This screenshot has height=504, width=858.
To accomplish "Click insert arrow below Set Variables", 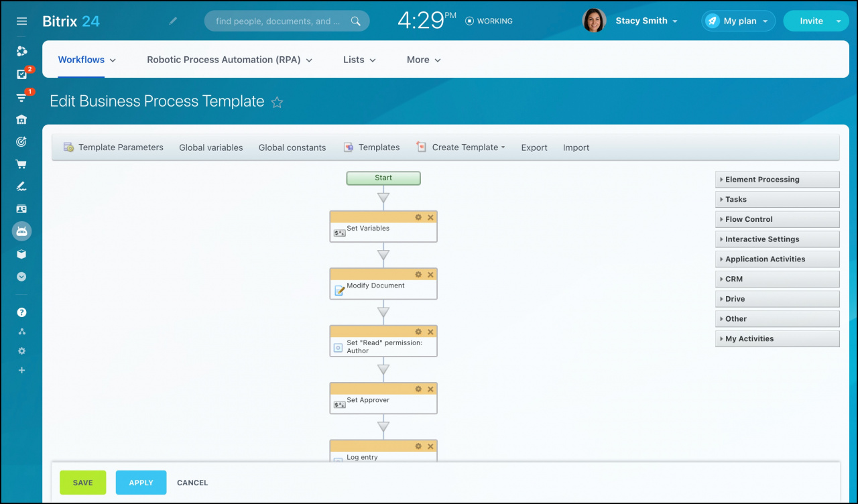I will point(383,255).
